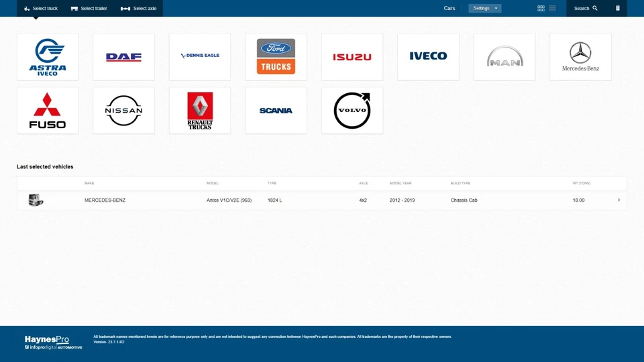Click the Chassis Cab build type cell
The height and width of the screenshot is (362, 644).
pyautogui.click(x=464, y=200)
